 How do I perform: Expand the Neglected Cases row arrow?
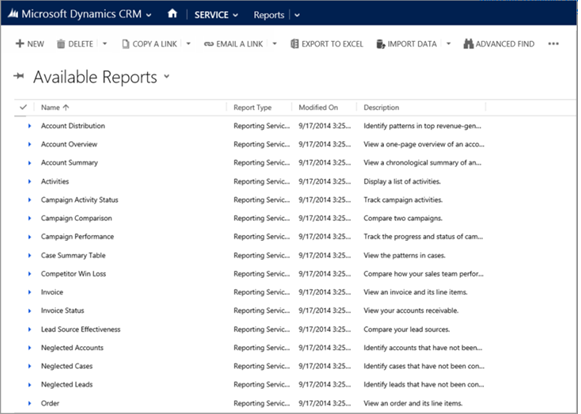[30, 366]
